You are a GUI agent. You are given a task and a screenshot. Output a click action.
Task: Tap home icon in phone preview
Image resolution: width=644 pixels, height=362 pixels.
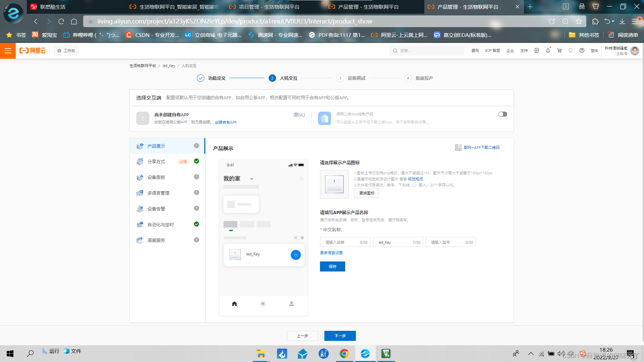pyautogui.click(x=234, y=304)
